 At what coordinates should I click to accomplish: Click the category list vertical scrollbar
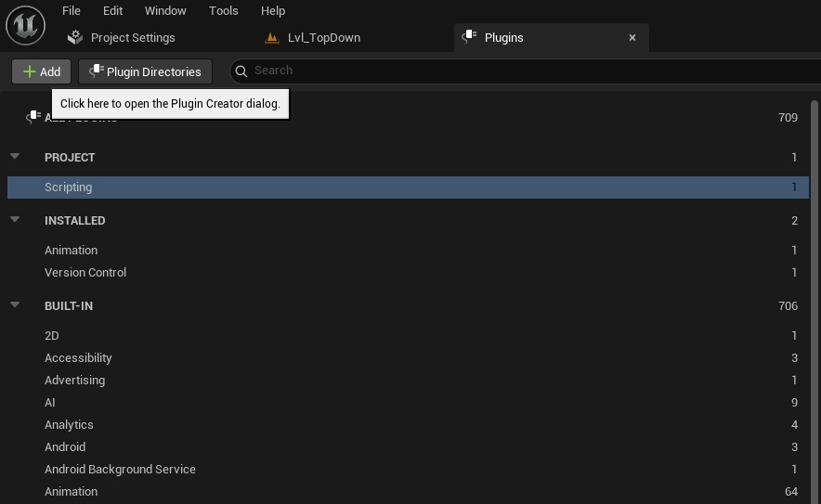pyautogui.click(x=814, y=278)
